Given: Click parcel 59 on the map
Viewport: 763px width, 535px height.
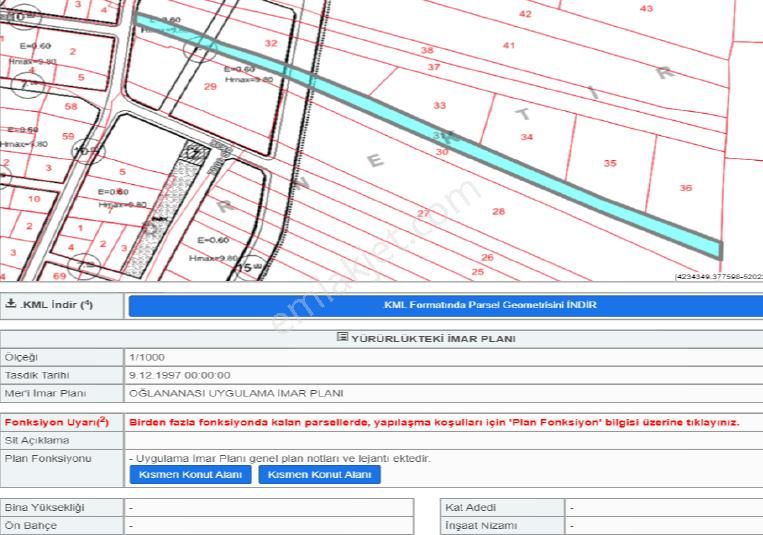Looking at the screenshot, I should coord(68,136).
